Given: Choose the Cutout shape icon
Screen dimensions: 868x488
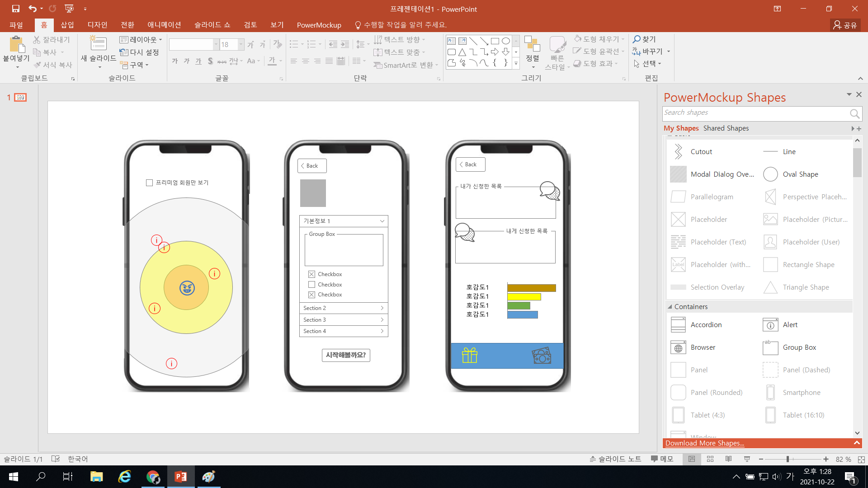Looking at the screenshot, I should click(678, 151).
